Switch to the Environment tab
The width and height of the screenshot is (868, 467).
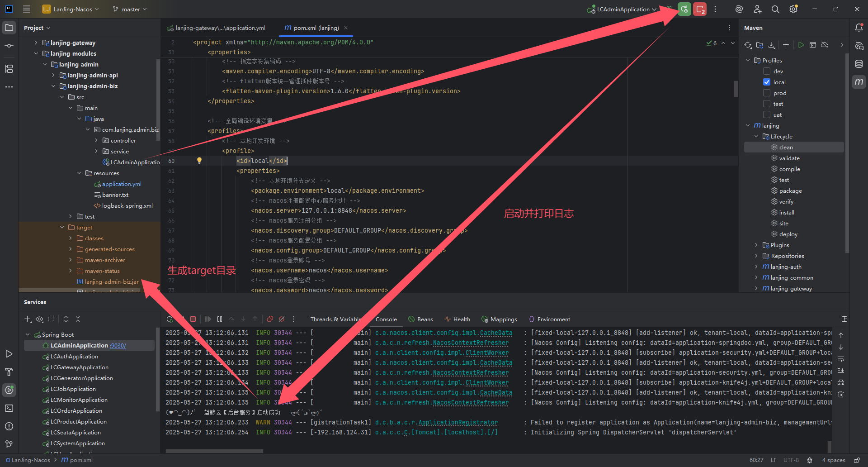(x=549, y=319)
